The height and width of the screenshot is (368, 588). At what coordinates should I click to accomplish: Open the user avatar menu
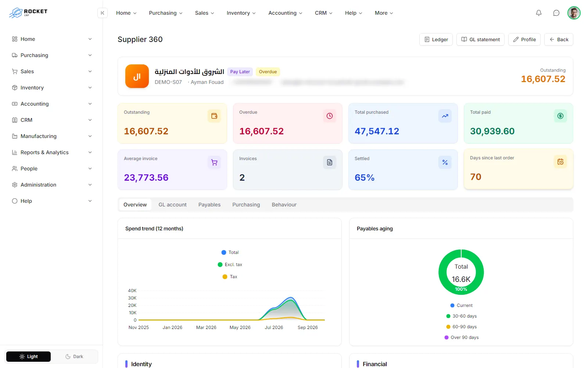(574, 13)
